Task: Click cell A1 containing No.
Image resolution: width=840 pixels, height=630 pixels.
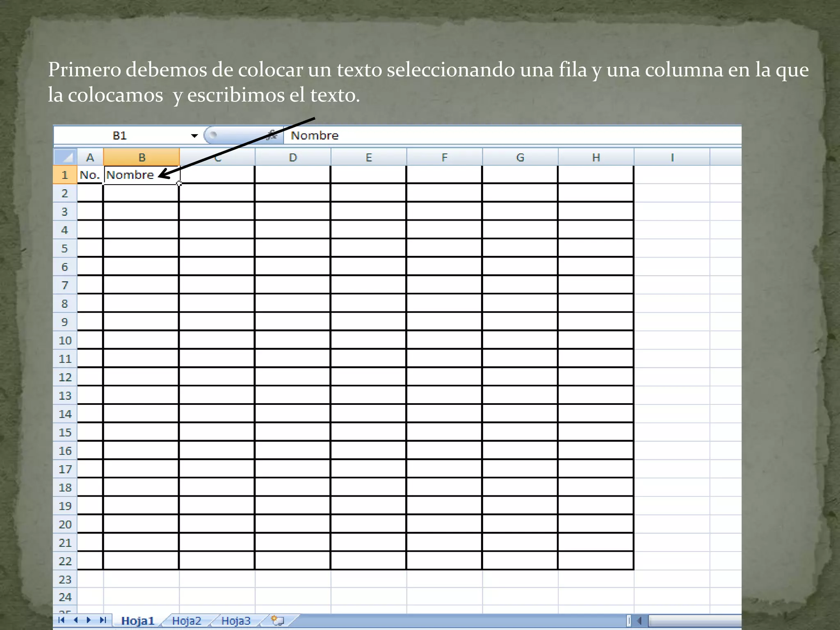Action: tap(90, 175)
